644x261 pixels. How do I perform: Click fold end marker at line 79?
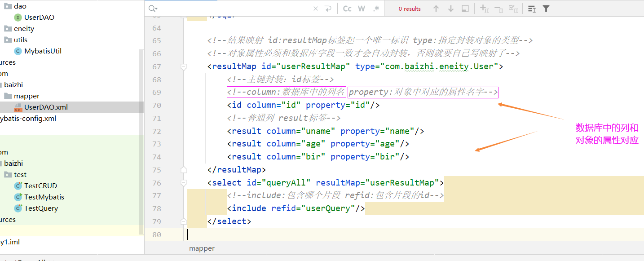tap(183, 221)
